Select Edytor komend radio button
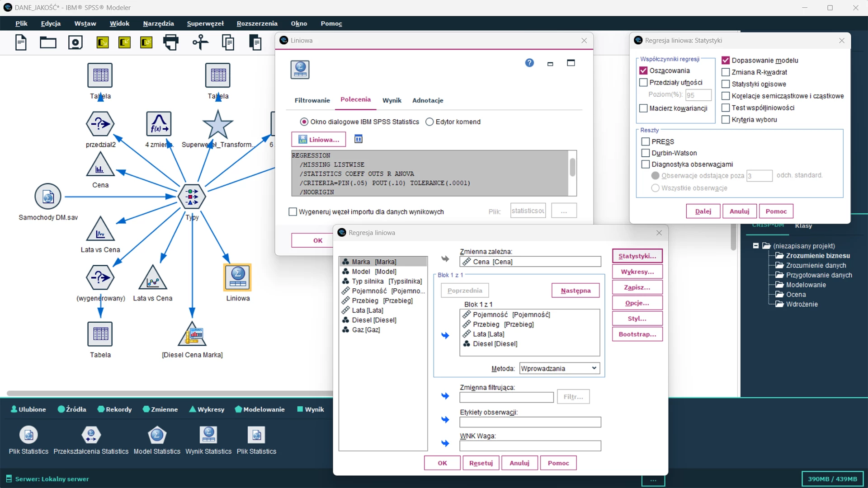 429,122
